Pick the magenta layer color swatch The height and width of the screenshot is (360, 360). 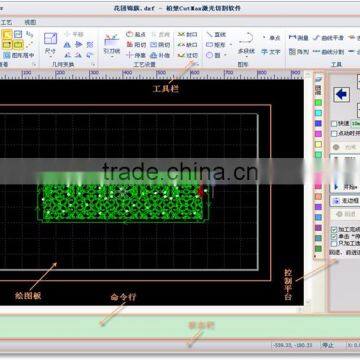coord(319,134)
